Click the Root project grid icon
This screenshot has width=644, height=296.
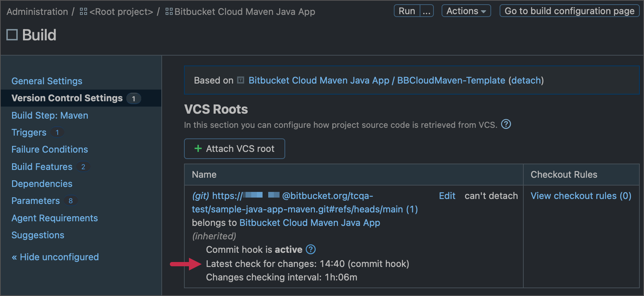pyautogui.click(x=84, y=12)
